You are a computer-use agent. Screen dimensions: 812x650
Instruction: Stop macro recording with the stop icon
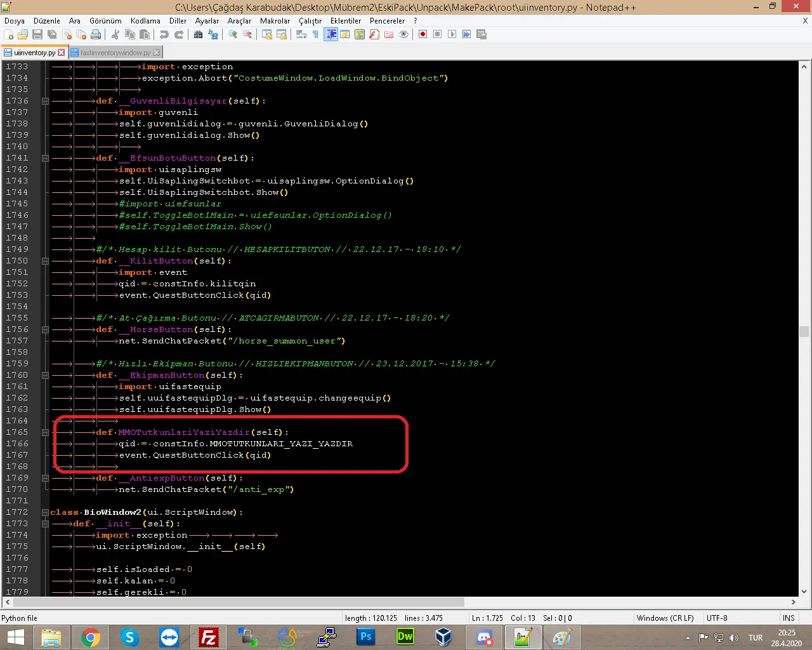[x=438, y=34]
